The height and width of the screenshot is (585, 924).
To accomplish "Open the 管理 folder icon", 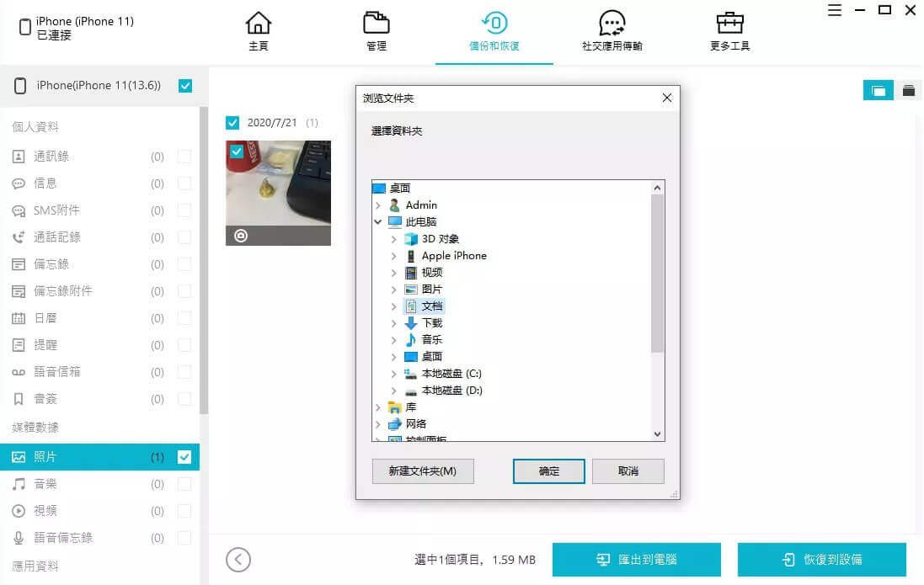I will click(x=377, y=24).
